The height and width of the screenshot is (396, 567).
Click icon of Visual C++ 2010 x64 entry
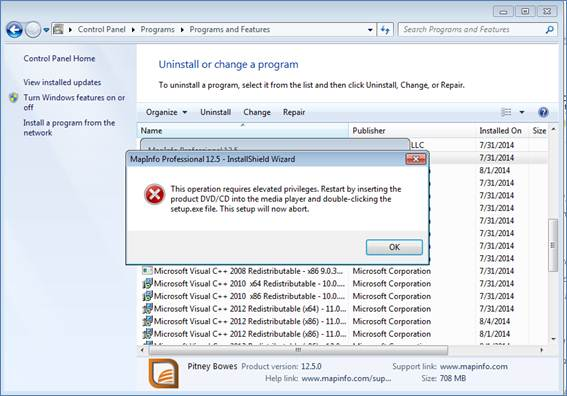pos(147,284)
